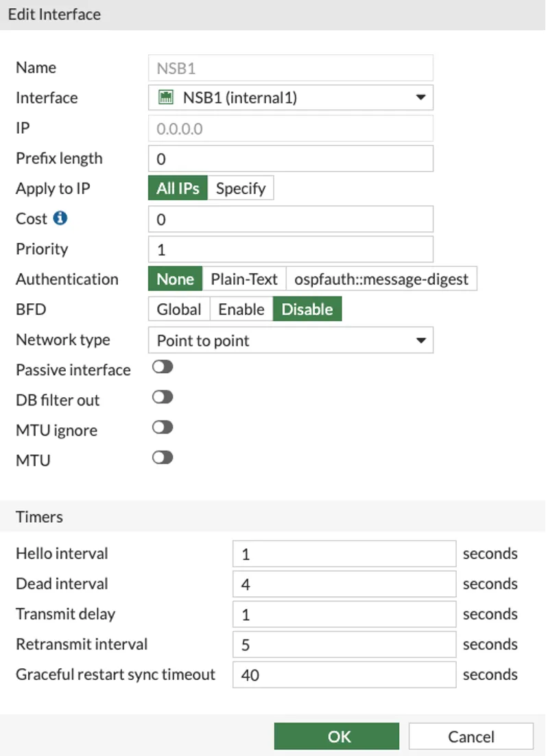Click the Priority input field

coord(291,249)
